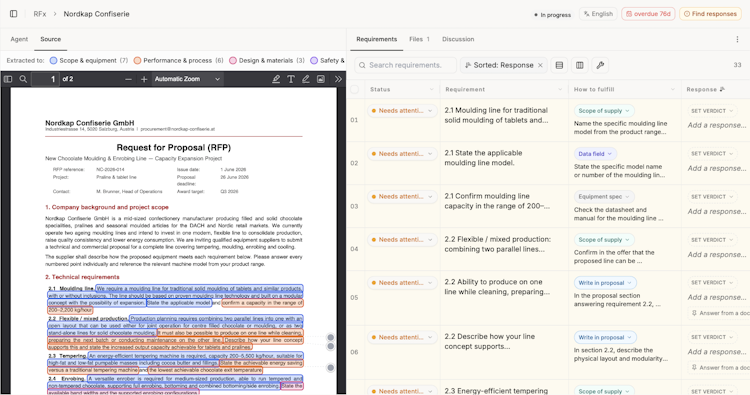Open the wrench settings icon
The width and height of the screenshot is (750, 395).
pos(600,65)
